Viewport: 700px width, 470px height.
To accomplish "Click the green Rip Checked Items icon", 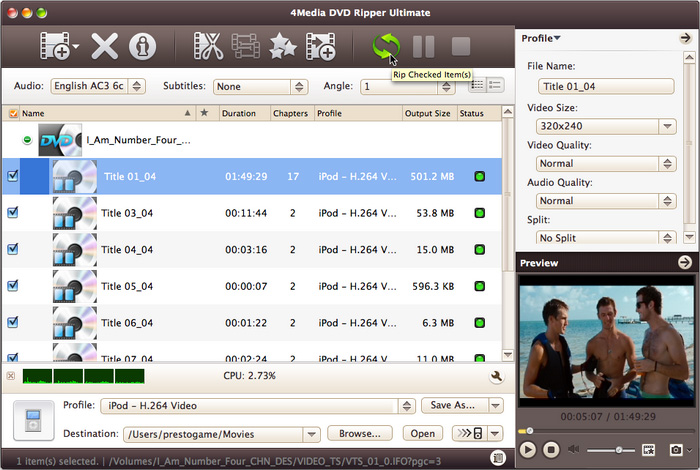I will [385, 46].
